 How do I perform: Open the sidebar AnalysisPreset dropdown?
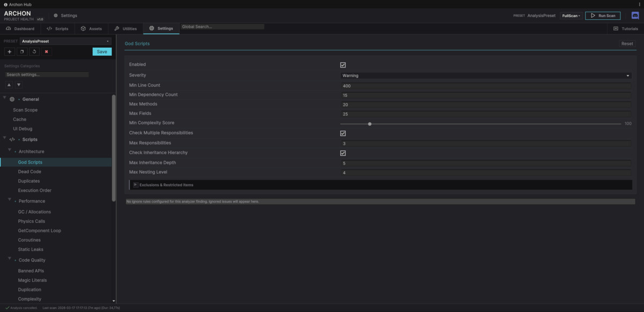point(65,41)
